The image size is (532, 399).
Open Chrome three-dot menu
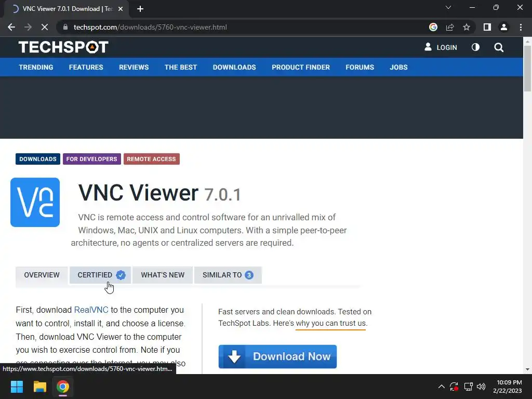[521, 27]
